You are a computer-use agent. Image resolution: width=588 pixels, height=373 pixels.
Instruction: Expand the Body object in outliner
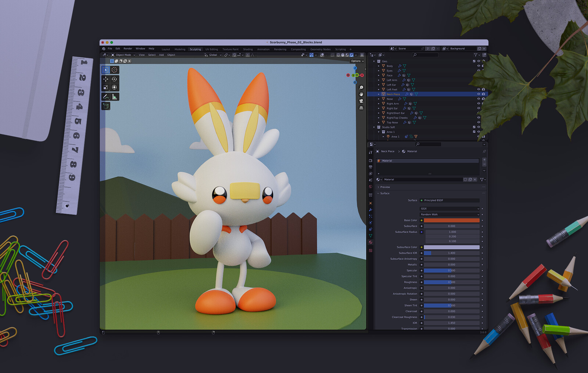tap(379, 66)
